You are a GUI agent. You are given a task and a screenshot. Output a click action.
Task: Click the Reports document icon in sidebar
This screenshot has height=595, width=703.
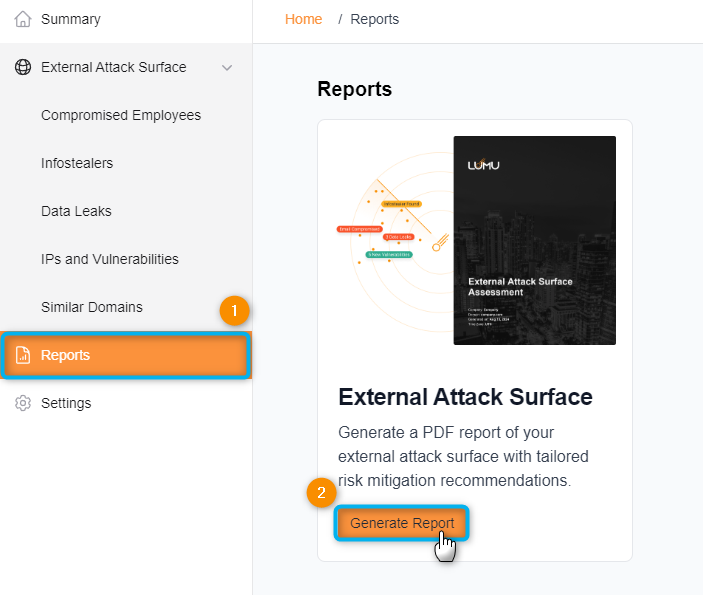(24, 355)
